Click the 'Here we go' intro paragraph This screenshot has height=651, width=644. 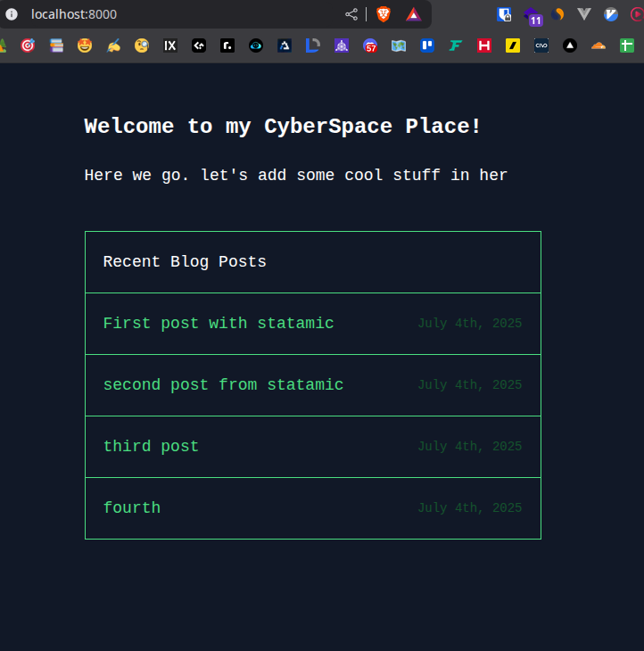coord(295,175)
